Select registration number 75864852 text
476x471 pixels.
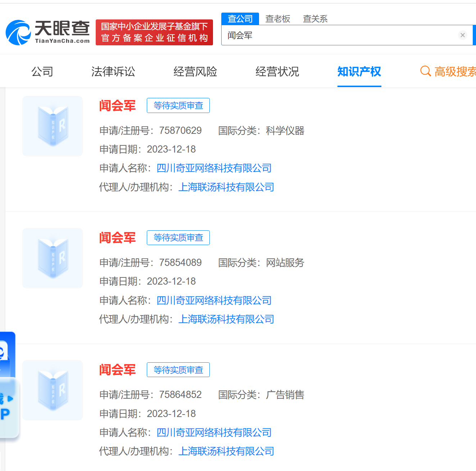click(181, 394)
